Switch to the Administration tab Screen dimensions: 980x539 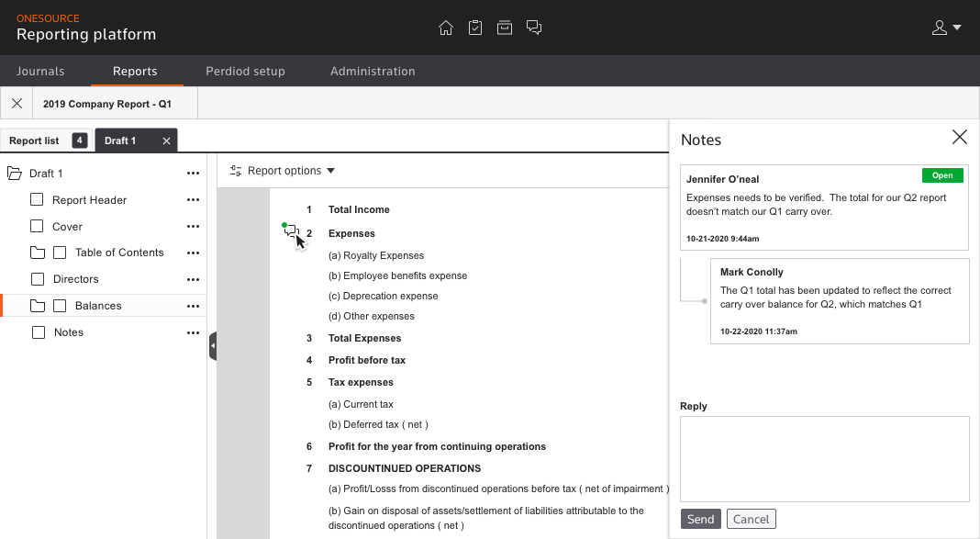tap(373, 72)
